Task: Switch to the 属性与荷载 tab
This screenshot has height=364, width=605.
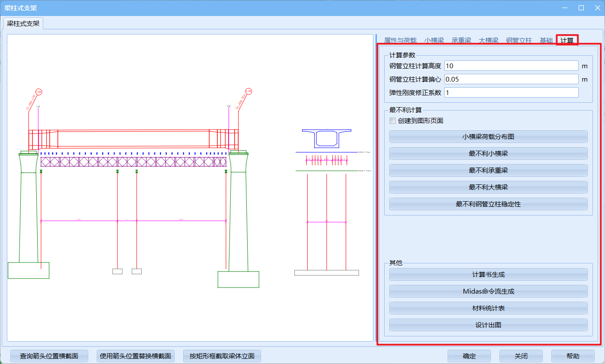Action: [x=400, y=40]
